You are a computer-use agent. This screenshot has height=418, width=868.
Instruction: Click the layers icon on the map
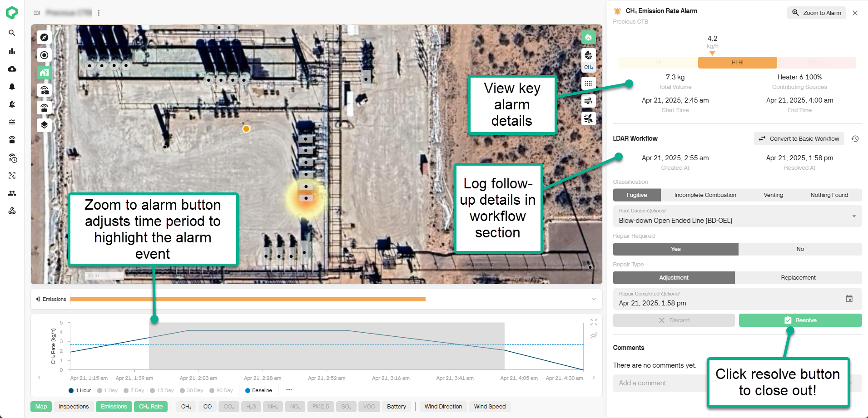(x=44, y=125)
